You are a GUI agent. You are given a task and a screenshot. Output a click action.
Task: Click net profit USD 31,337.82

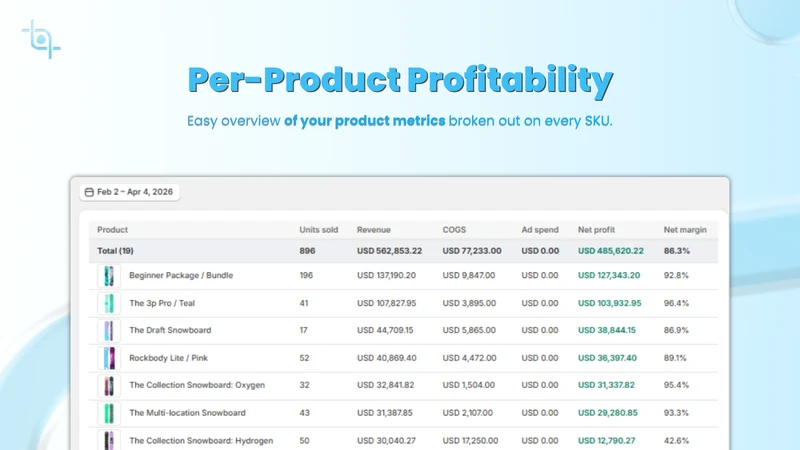pyautogui.click(x=606, y=385)
